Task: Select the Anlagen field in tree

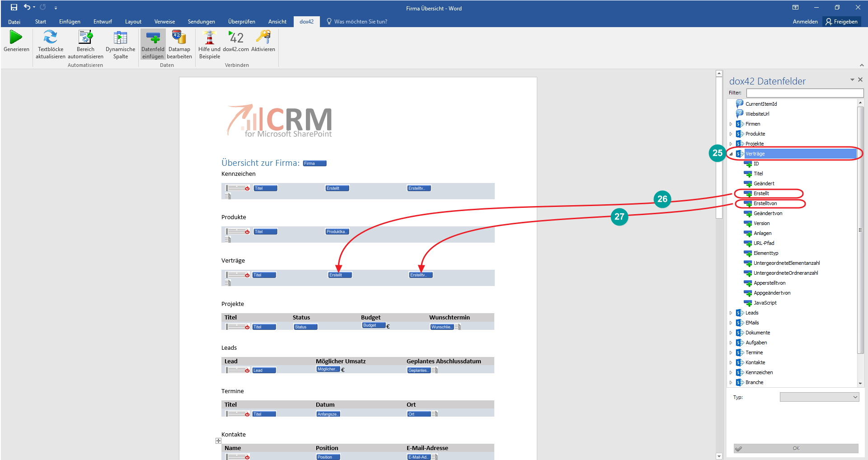Action: (762, 233)
